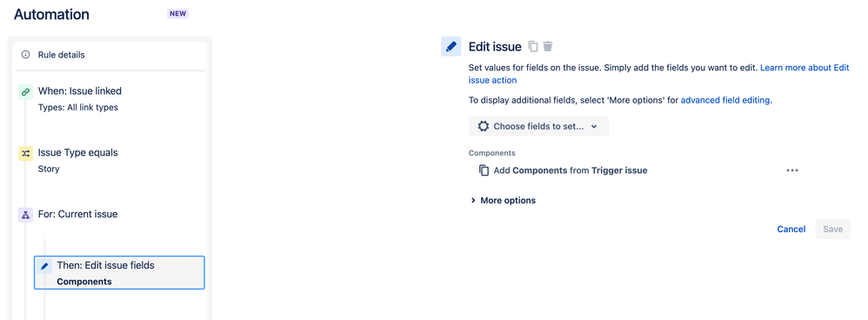
Task: Click the copy icon beside Add Components
Action: point(484,170)
